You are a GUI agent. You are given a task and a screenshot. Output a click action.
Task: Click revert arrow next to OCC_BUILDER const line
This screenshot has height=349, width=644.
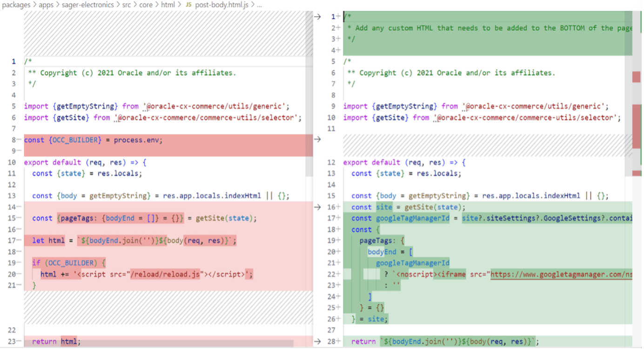point(317,139)
